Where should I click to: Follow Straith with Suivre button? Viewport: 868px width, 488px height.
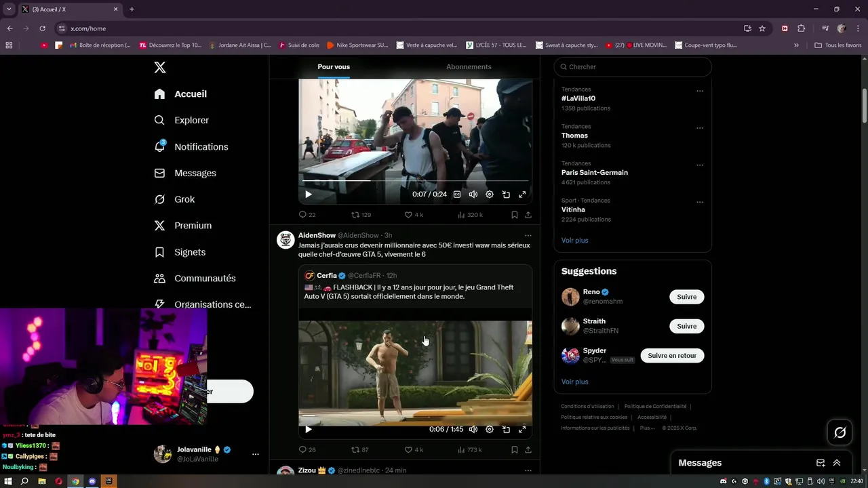click(x=686, y=326)
